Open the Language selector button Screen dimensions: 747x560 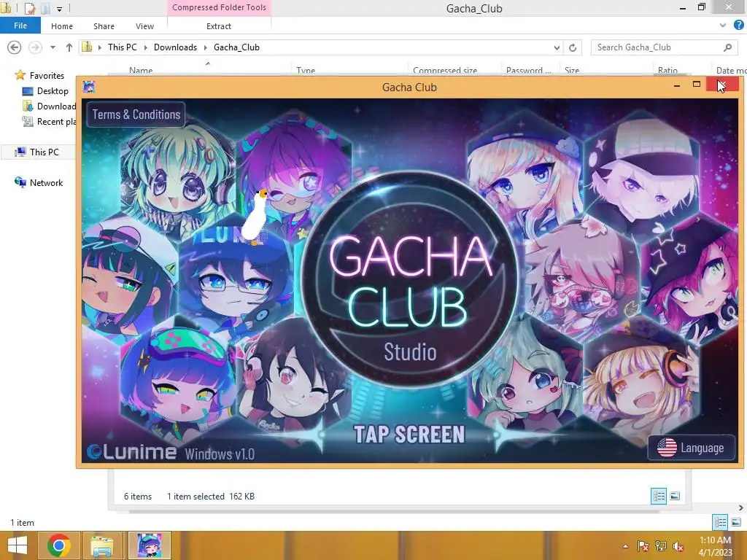click(692, 448)
